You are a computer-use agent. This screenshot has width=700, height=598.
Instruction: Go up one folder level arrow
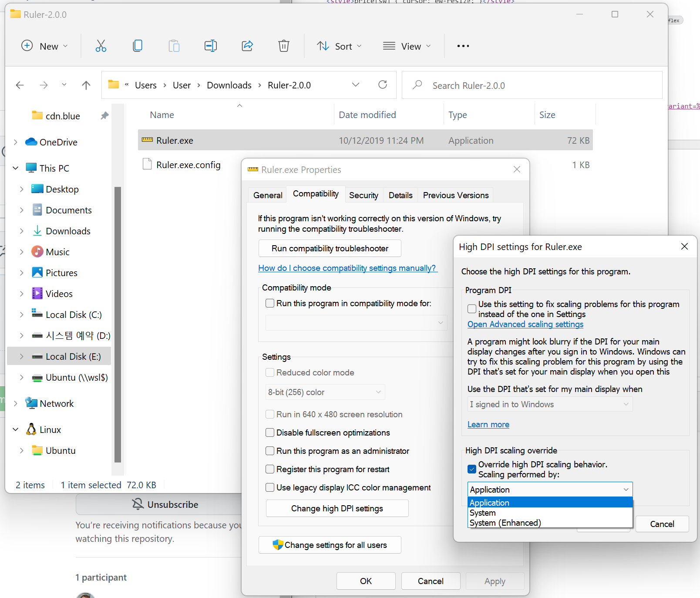coord(86,85)
